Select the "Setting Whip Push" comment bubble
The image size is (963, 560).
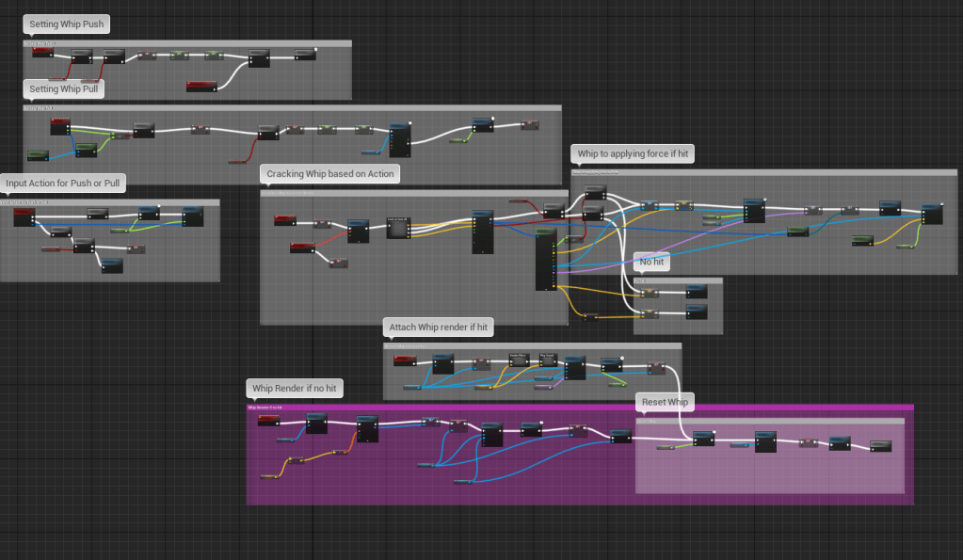coord(67,24)
